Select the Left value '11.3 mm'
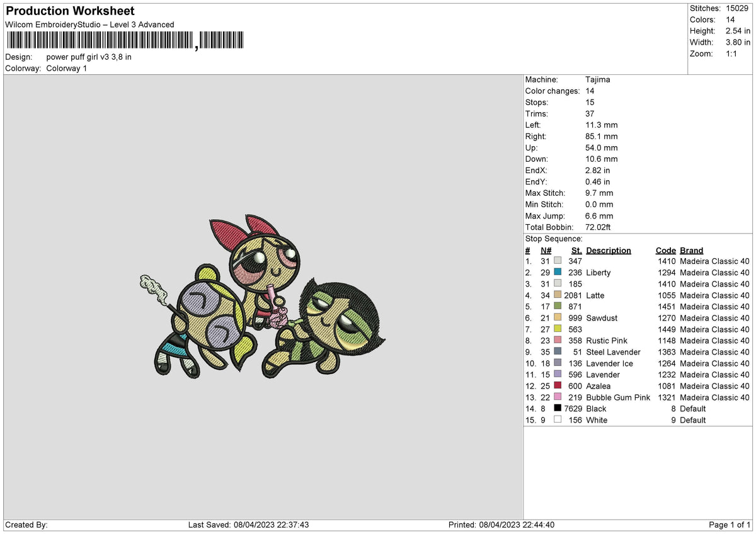 tap(602, 125)
